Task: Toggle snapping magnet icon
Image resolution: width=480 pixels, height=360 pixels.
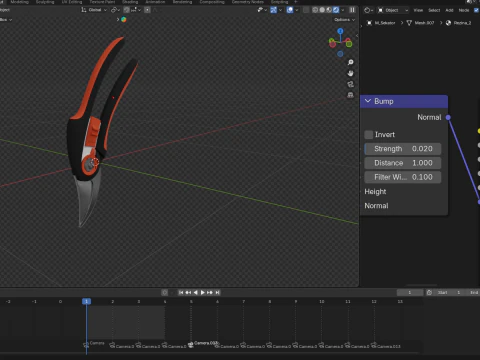Action: pyautogui.click(x=127, y=10)
